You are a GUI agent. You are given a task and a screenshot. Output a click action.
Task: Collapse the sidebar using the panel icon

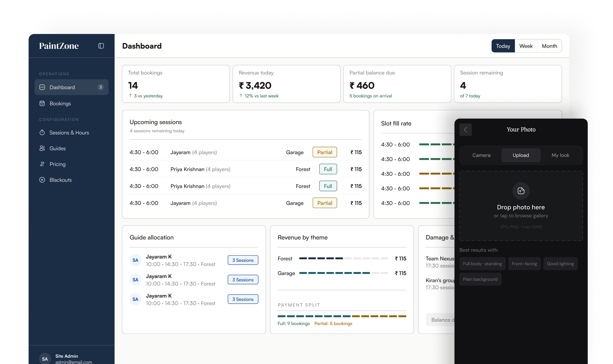point(101,46)
